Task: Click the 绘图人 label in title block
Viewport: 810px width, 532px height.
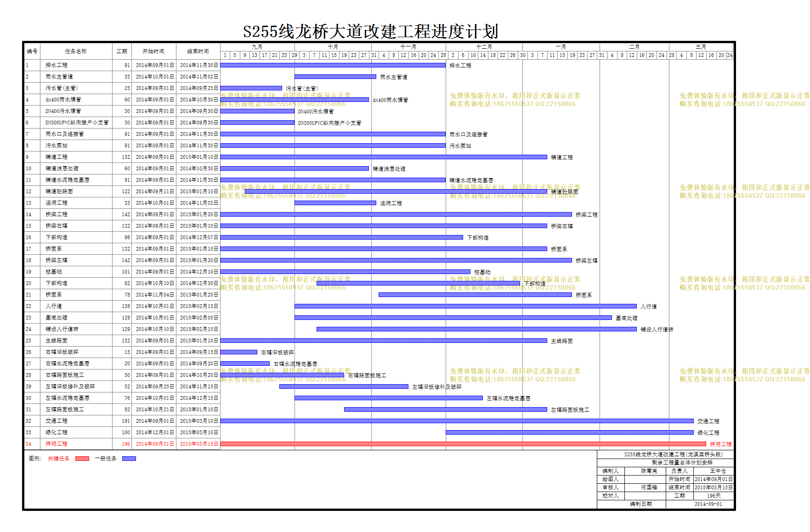Action: pyautogui.click(x=611, y=479)
